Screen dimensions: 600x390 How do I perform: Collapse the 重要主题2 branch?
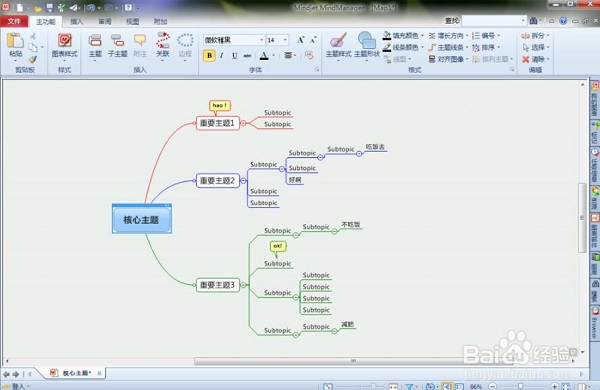click(243, 181)
